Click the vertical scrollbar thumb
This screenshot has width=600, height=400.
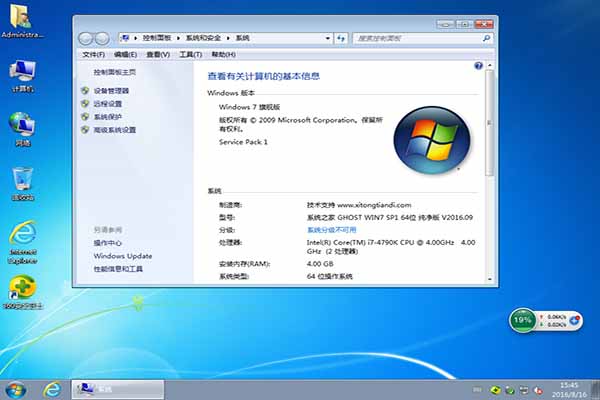[489, 122]
